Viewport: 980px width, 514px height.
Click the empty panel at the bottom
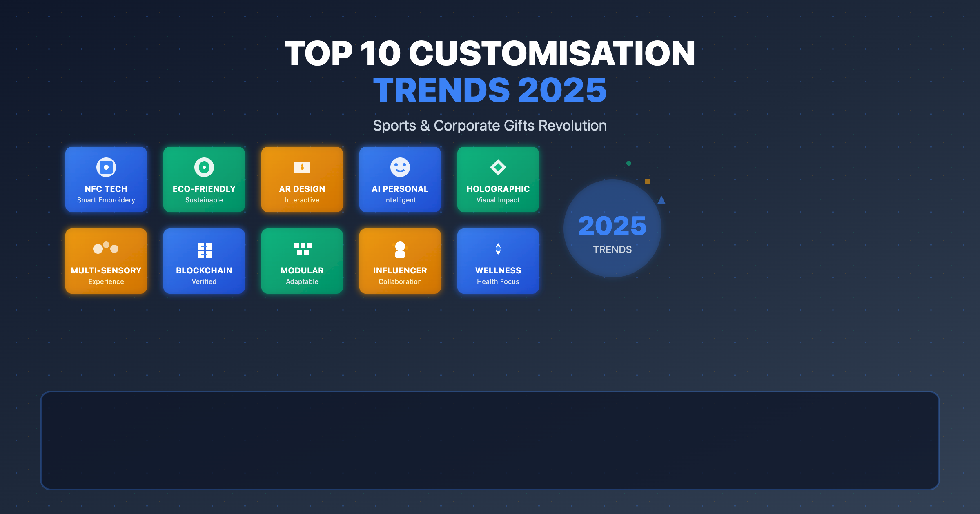[x=490, y=441]
